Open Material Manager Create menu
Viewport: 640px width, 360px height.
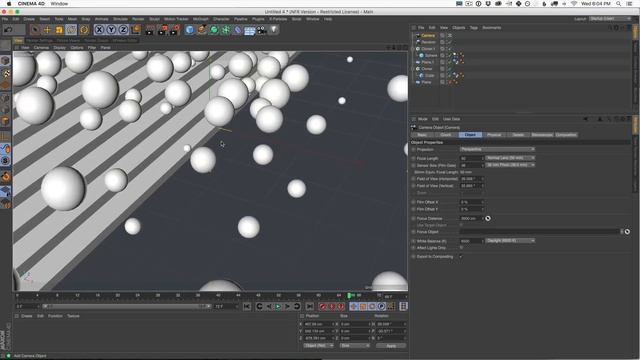(27, 316)
